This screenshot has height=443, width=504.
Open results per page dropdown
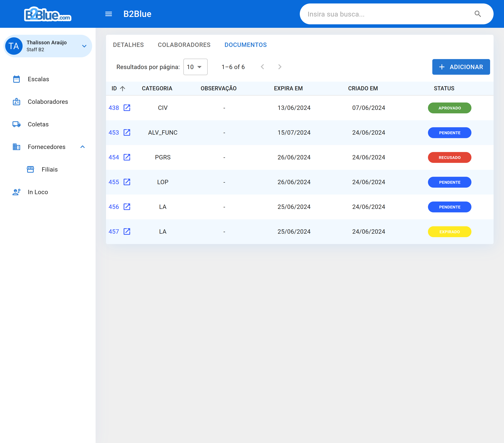195,67
